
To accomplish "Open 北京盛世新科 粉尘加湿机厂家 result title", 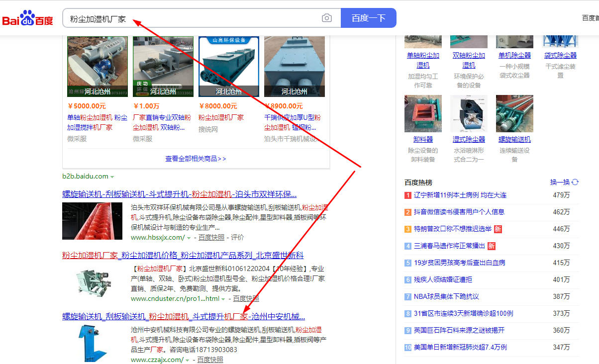I will 183,255.
